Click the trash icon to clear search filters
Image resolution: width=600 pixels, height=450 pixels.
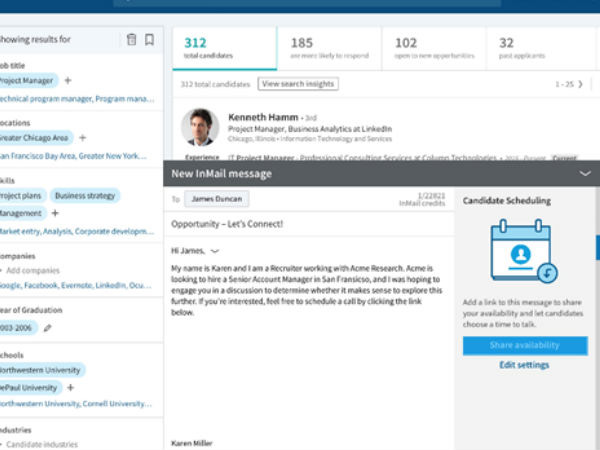click(x=131, y=40)
